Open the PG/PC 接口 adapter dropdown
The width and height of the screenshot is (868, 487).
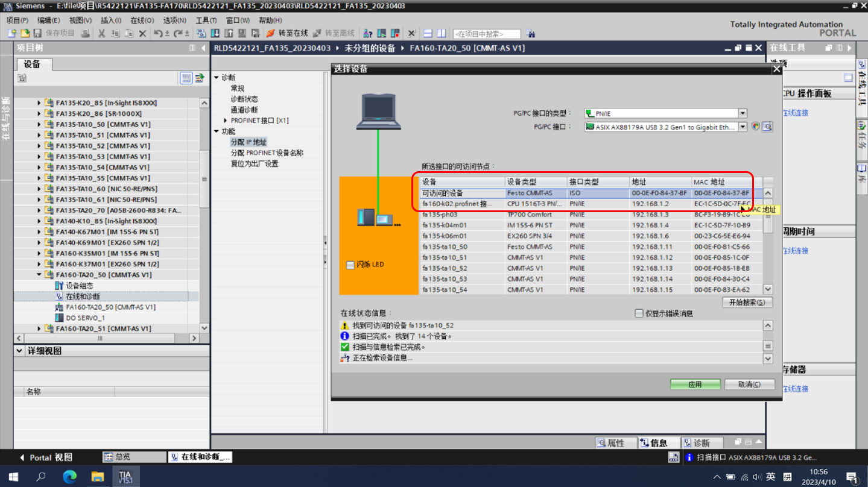pyautogui.click(x=743, y=127)
